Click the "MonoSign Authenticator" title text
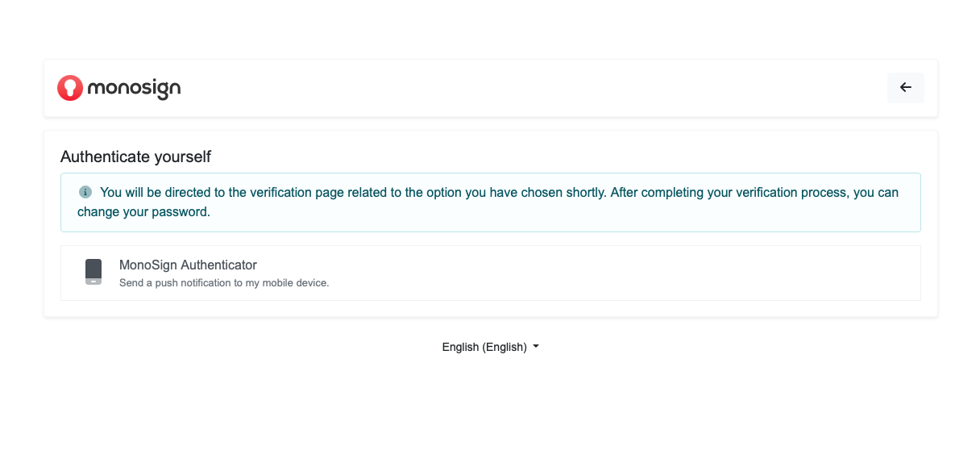The width and height of the screenshot is (980, 459). pyautogui.click(x=188, y=265)
